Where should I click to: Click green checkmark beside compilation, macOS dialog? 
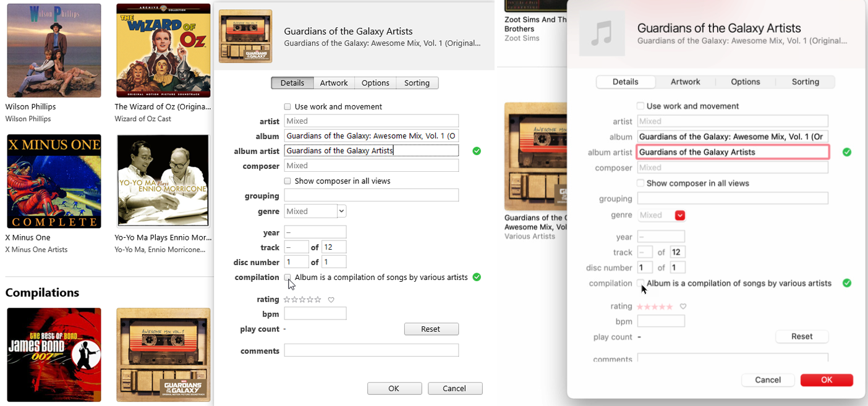847,283
